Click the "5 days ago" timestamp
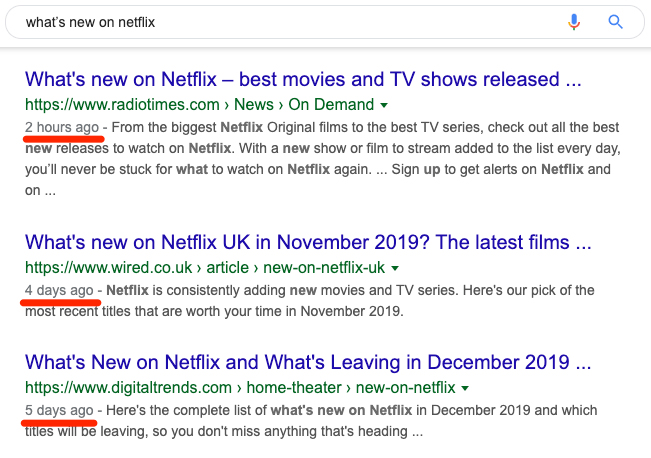Screen dimensions: 651x458 [59, 411]
